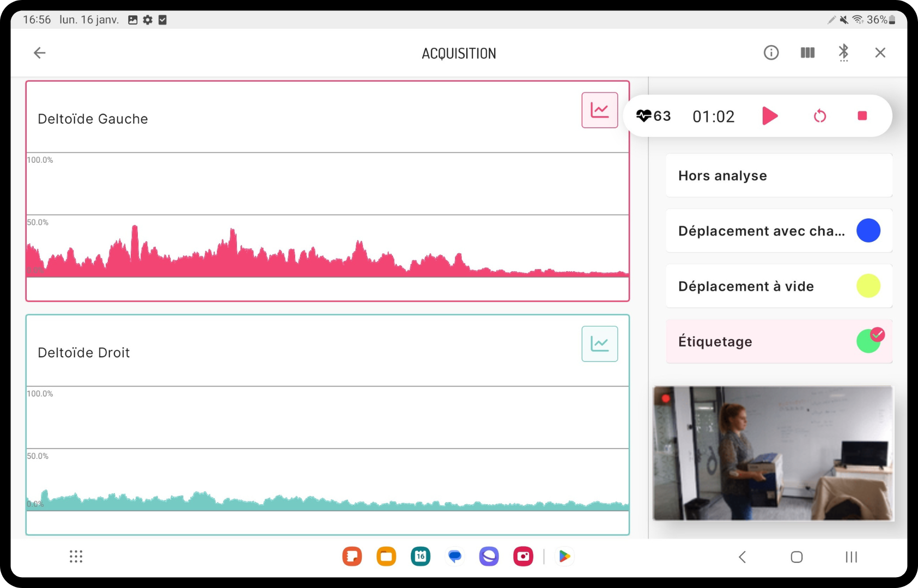Stop the recording with square button
918x588 pixels.
pos(862,116)
